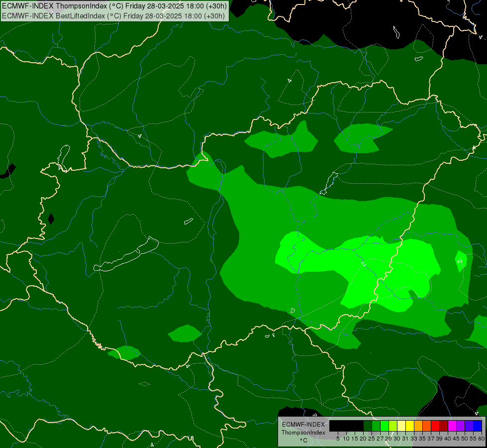
Task: Click legend tick value 29
Action: [389, 439]
